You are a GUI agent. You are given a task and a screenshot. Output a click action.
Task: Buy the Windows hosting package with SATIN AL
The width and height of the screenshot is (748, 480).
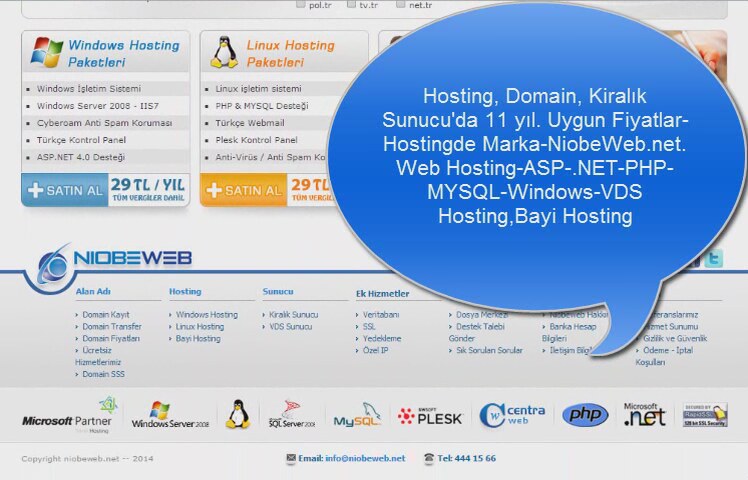point(65,190)
